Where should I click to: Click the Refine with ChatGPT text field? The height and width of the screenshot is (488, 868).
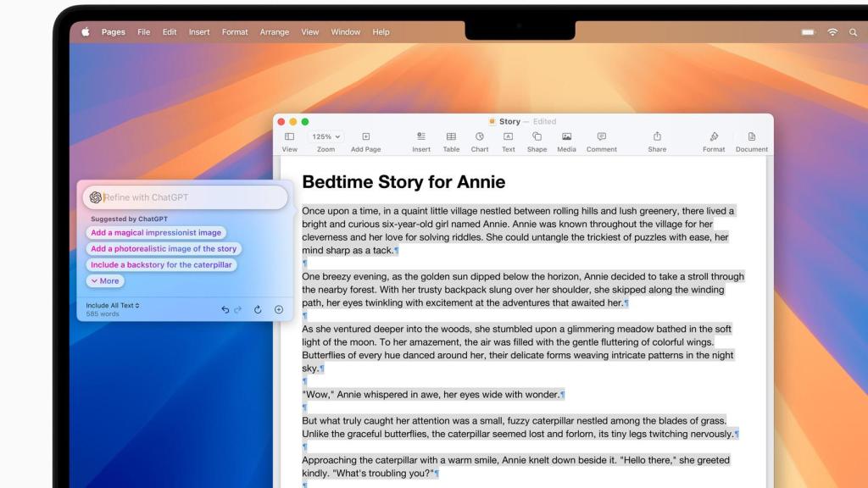[191, 197]
